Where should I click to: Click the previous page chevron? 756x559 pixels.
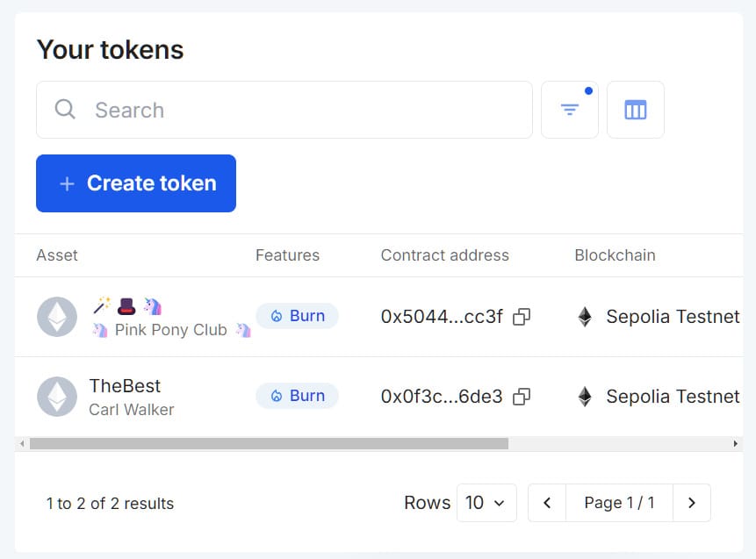pyautogui.click(x=547, y=503)
